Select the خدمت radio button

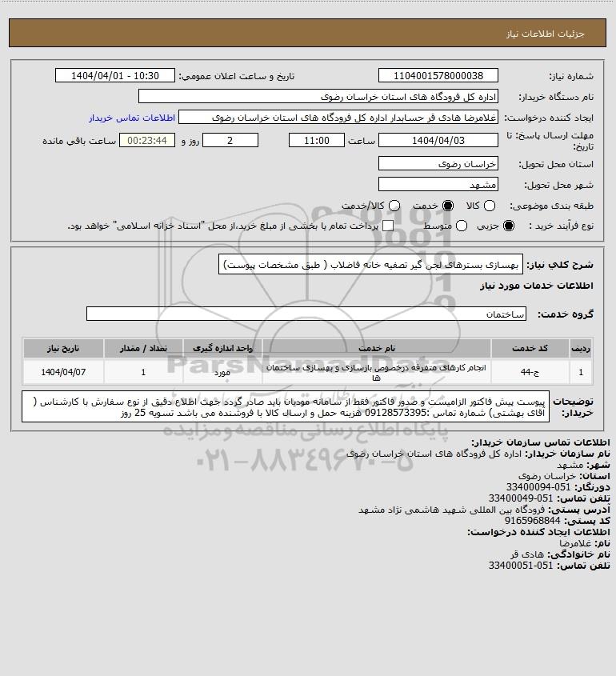point(448,206)
